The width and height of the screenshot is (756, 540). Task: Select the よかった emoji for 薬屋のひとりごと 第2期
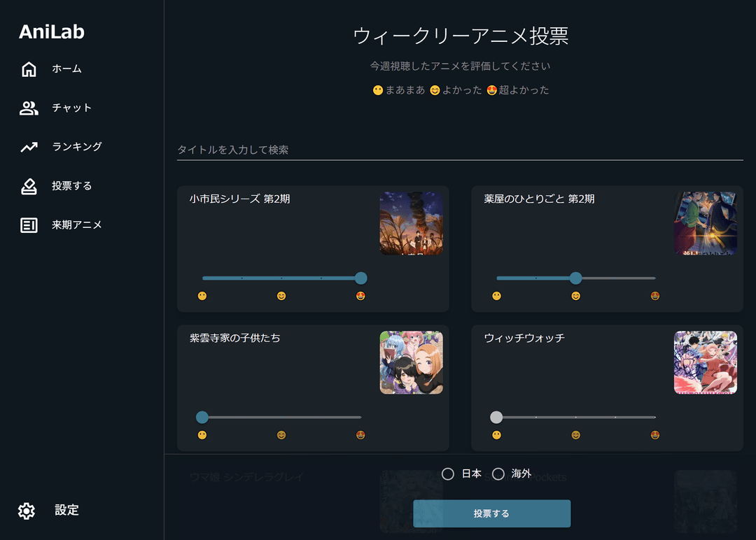575,296
